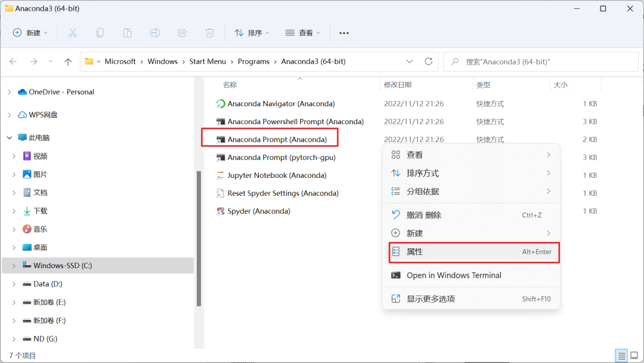The image size is (644, 363).
Task: Select Anaconda Prompt (Anaconda) file
Action: click(277, 139)
